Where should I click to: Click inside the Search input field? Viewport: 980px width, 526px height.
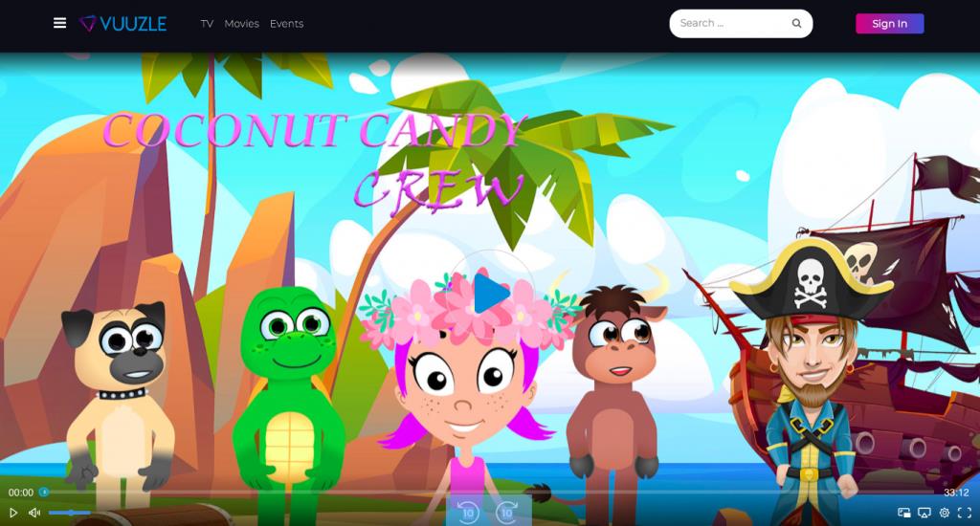pyautogui.click(x=727, y=23)
